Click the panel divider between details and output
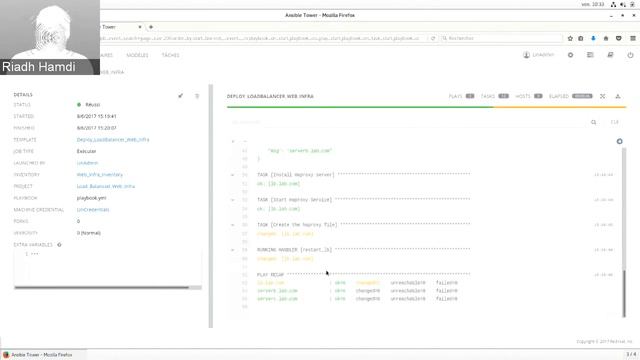The image size is (640, 360). pyautogui.click(x=211, y=206)
